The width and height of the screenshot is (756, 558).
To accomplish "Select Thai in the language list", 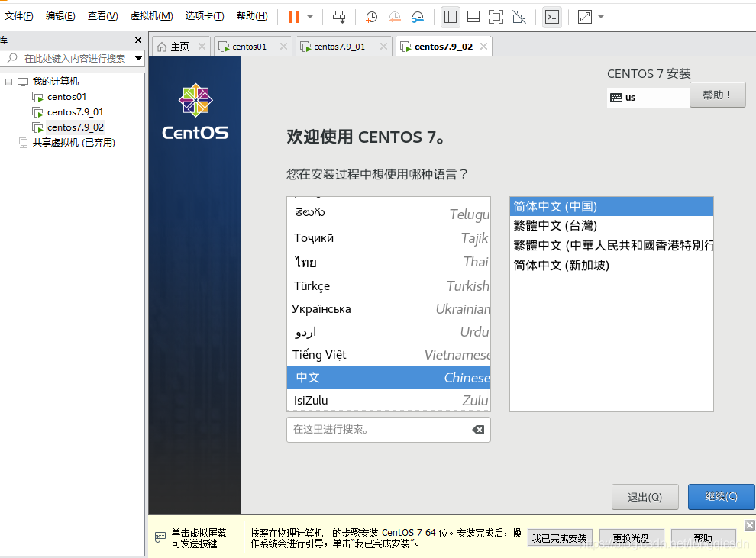I will [389, 262].
